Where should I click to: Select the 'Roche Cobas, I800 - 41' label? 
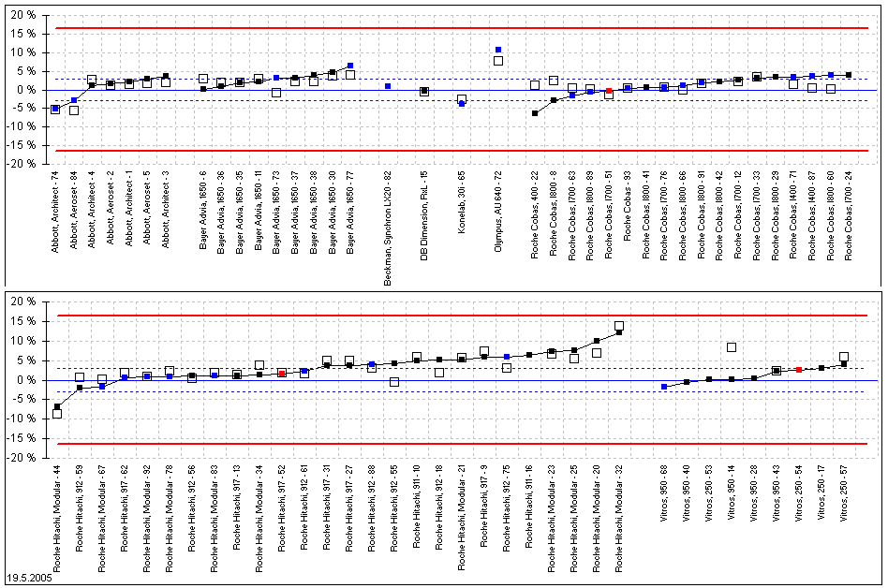[x=646, y=214]
